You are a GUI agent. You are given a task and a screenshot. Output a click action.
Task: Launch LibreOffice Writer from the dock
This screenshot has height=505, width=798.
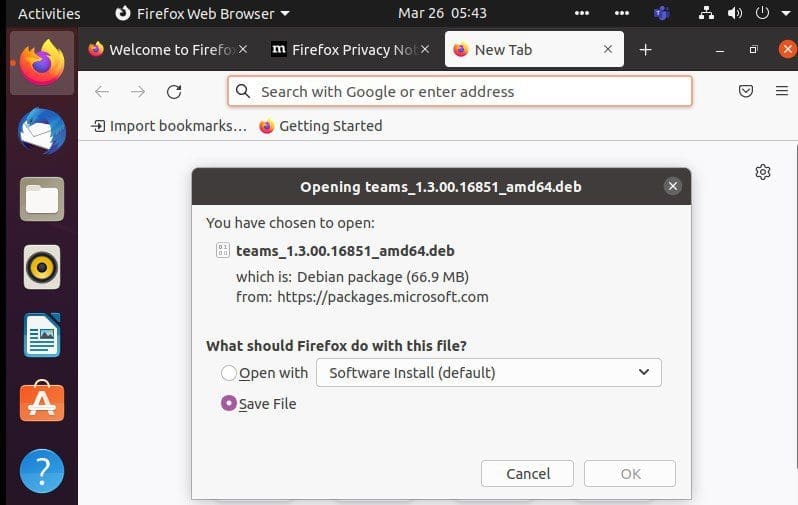pos(42,335)
